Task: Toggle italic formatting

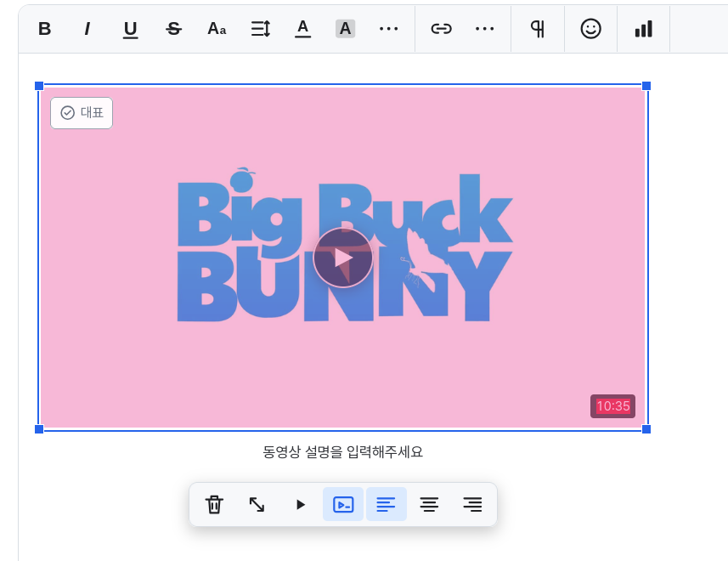Action: coord(87,29)
